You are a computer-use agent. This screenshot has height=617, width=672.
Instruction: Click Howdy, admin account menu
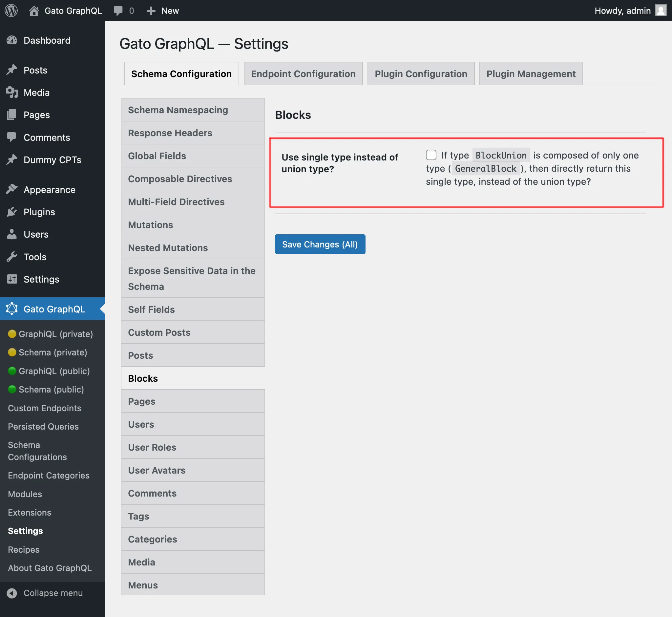630,11
